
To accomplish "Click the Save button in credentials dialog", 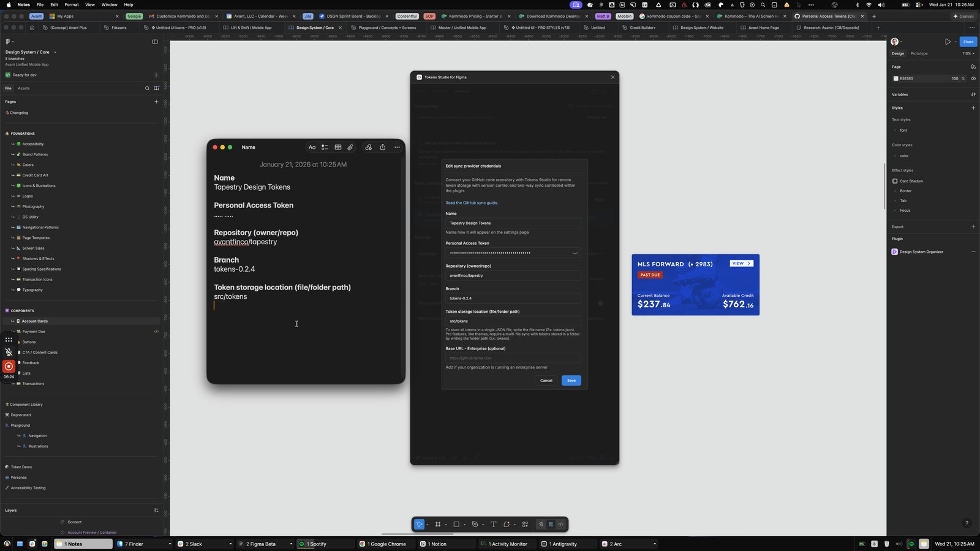I will tap(571, 380).
